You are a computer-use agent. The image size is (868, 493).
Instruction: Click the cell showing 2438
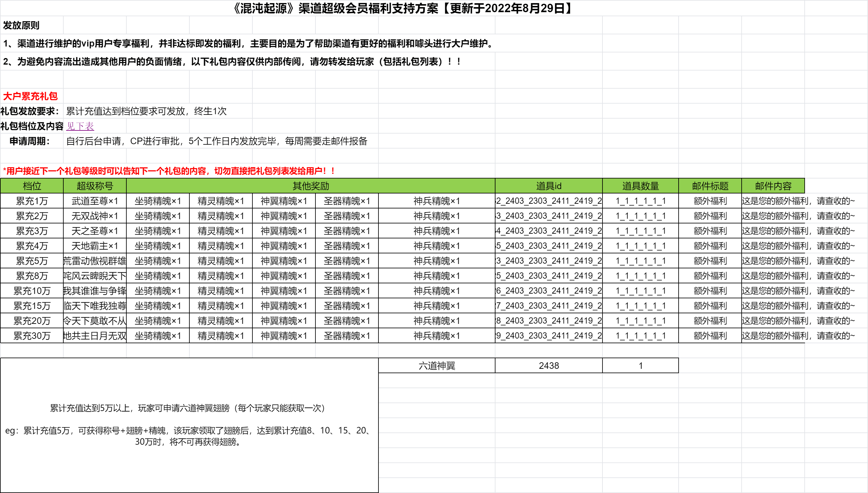[x=549, y=366]
